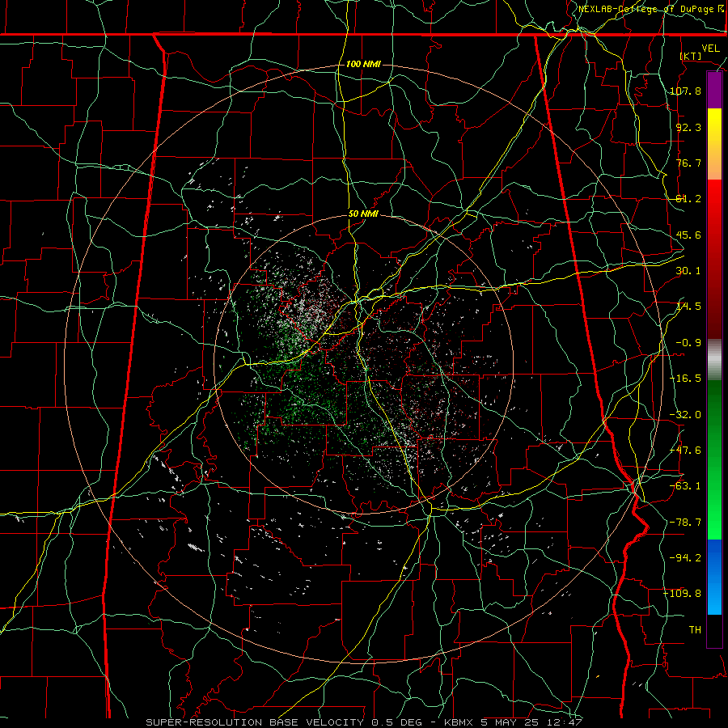This screenshot has width=728, height=728.
Task: Click the NEXLAB-College of DuPage credit text
Action: pyautogui.click(x=651, y=9)
